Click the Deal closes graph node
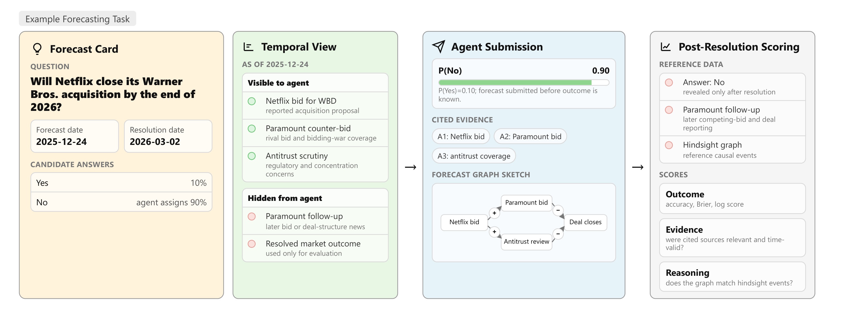The width and height of the screenshot is (868, 309). click(x=585, y=222)
